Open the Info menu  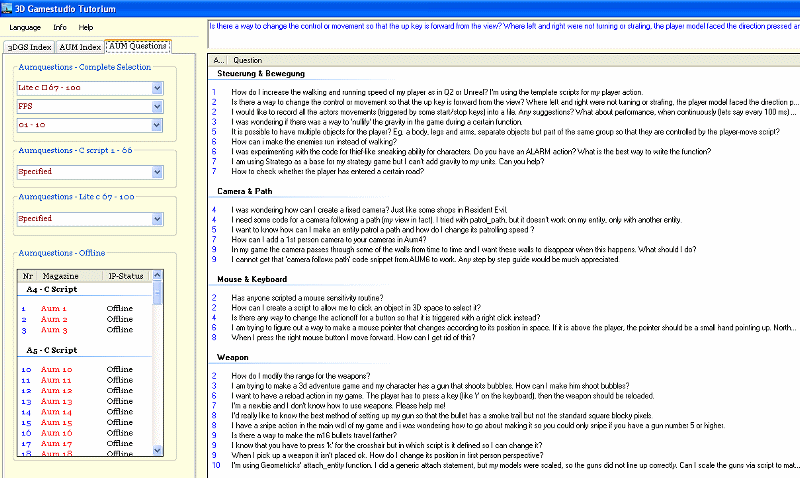point(60,28)
